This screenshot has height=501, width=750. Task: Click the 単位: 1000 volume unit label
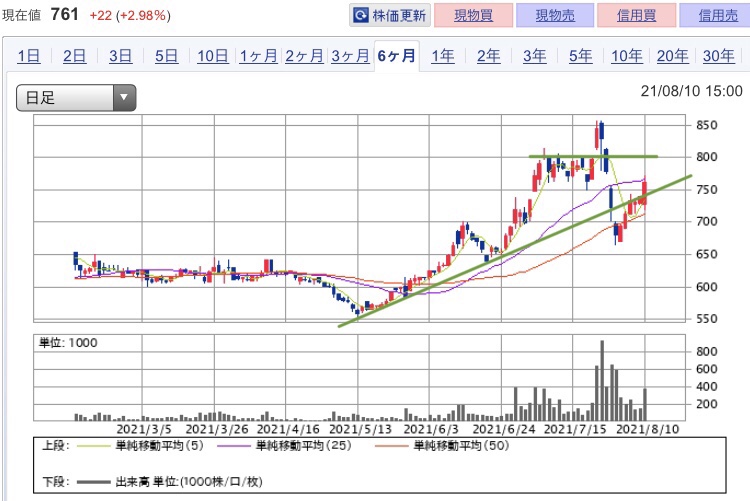[68, 343]
